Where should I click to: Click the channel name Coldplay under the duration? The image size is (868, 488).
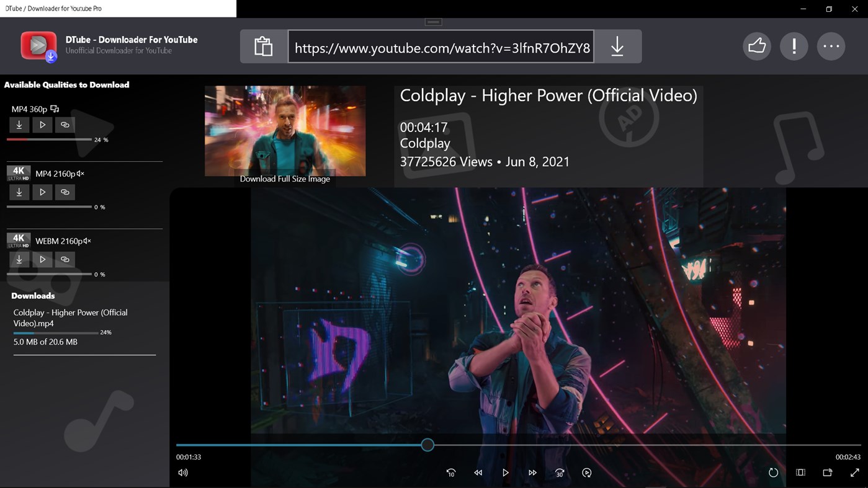(425, 143)
